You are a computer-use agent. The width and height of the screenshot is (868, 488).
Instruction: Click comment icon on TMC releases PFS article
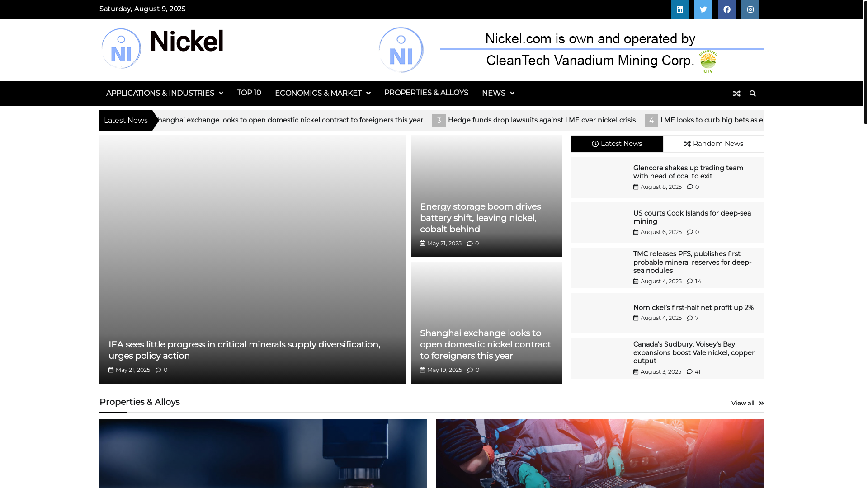coord(690,281)
